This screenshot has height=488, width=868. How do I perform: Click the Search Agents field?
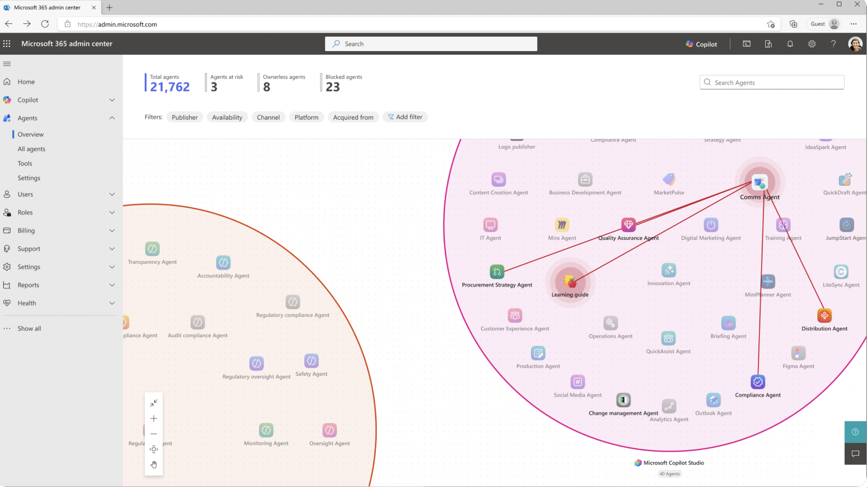tap(772, 83)
